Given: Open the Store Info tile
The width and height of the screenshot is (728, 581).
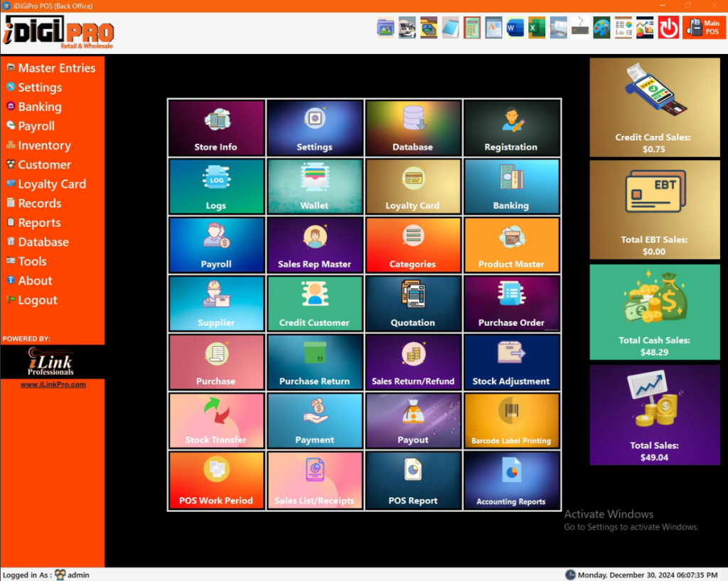Looking at the screenshot, I should click(x=216, y=128).
